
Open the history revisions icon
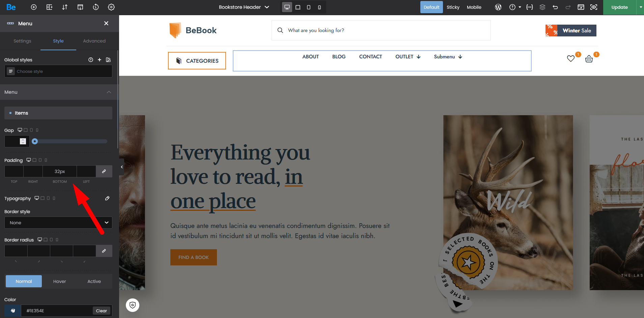click(x=96, y=7)
